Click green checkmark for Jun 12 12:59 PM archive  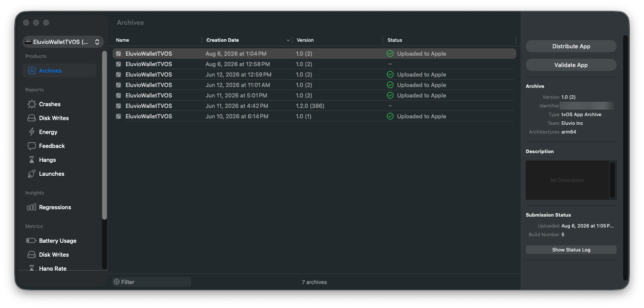tap(390, 74)
